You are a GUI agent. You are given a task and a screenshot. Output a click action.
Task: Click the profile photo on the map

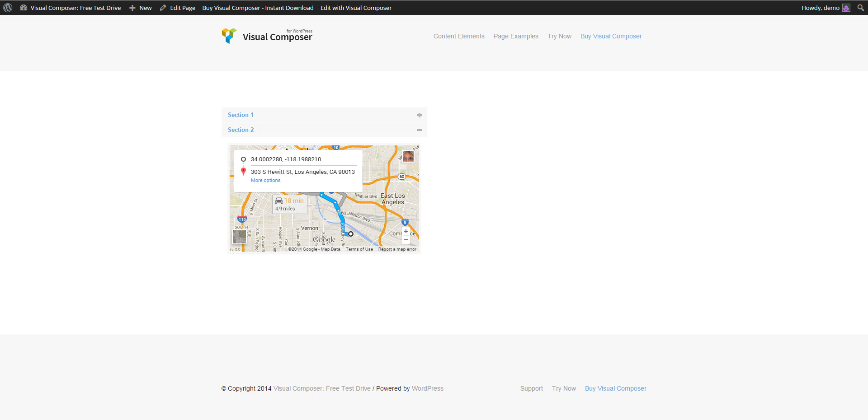(408, 156)
